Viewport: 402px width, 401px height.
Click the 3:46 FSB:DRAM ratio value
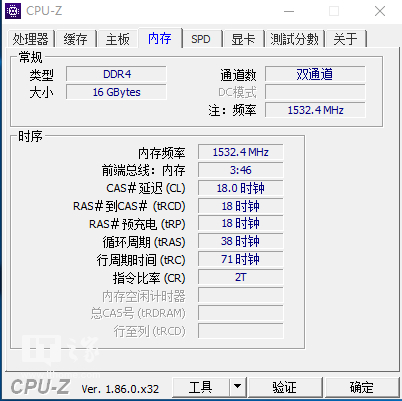click(x=241, y=170)
